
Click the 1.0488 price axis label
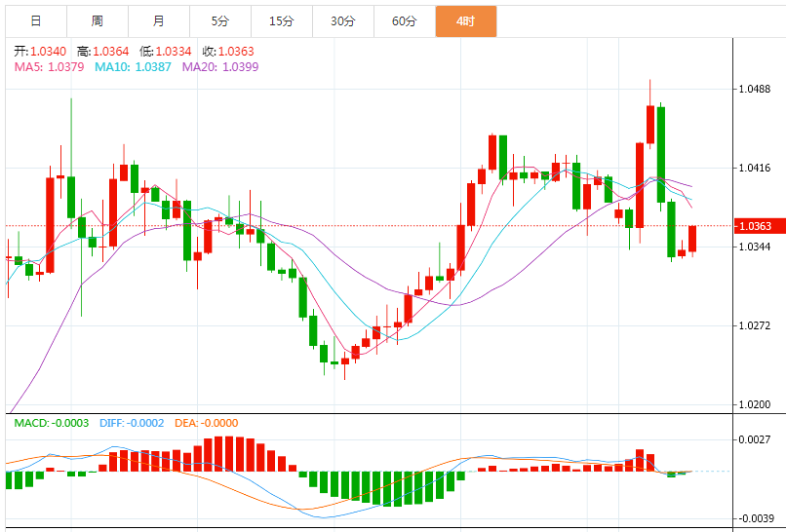tap(755, 89)
